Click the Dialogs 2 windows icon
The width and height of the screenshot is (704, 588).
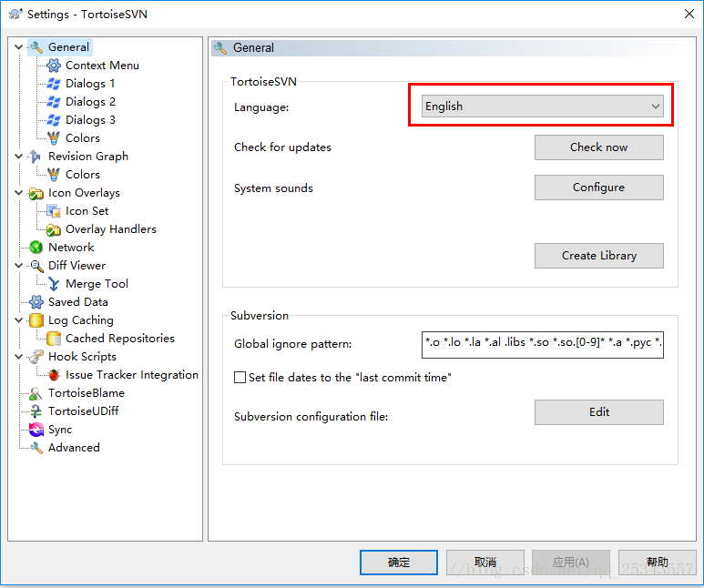(x=54, y=102)
